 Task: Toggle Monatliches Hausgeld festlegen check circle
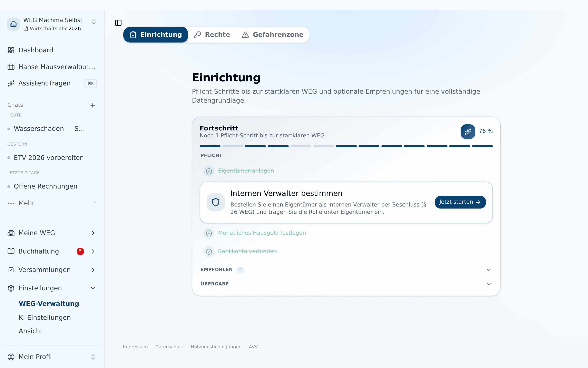point(209,233)
